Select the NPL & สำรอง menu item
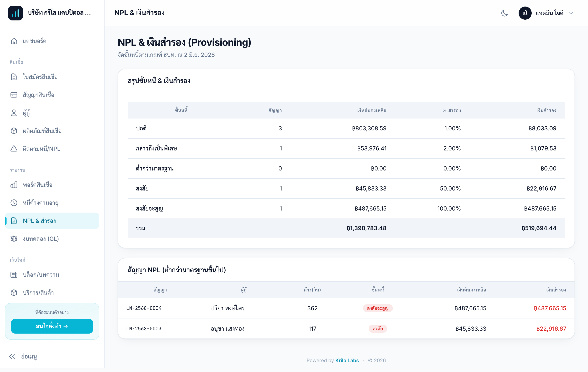Screen dimensions: 588x372 click(x=52, y=221)
